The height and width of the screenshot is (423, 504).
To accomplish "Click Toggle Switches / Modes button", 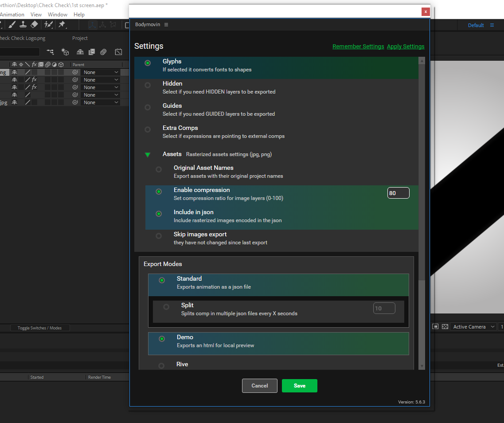I will 40,328.
